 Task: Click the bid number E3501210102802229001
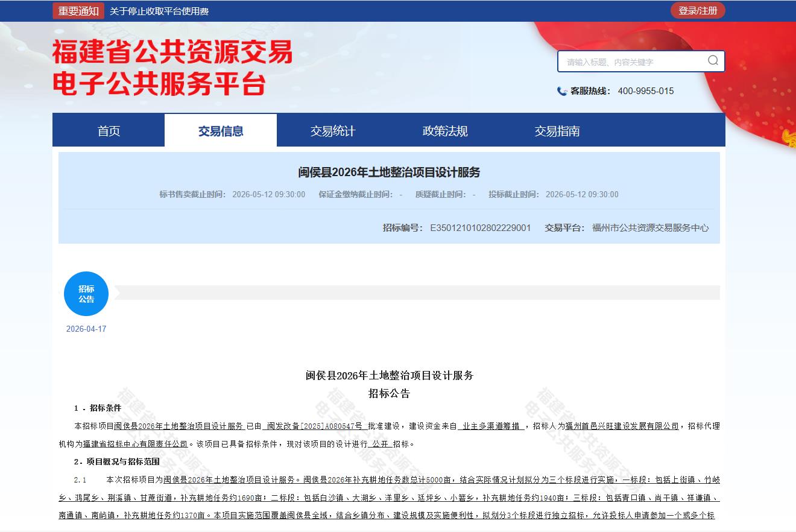click(x=480, y=228)
